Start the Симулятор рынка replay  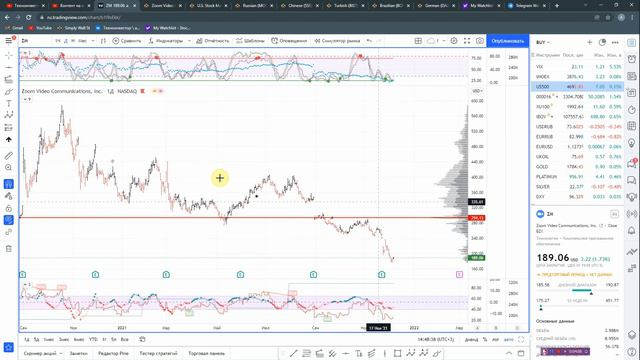click(337, 41)
